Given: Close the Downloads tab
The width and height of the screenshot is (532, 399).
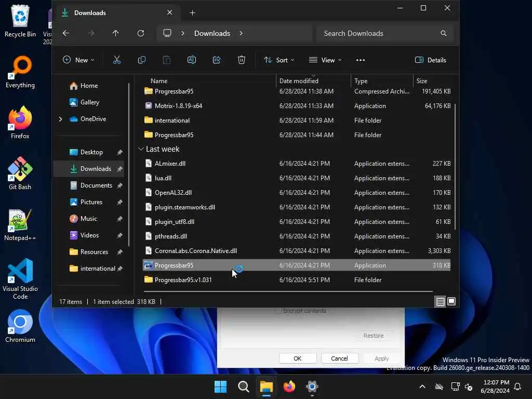Looking at the screenshot, I should tap(170, 12).
